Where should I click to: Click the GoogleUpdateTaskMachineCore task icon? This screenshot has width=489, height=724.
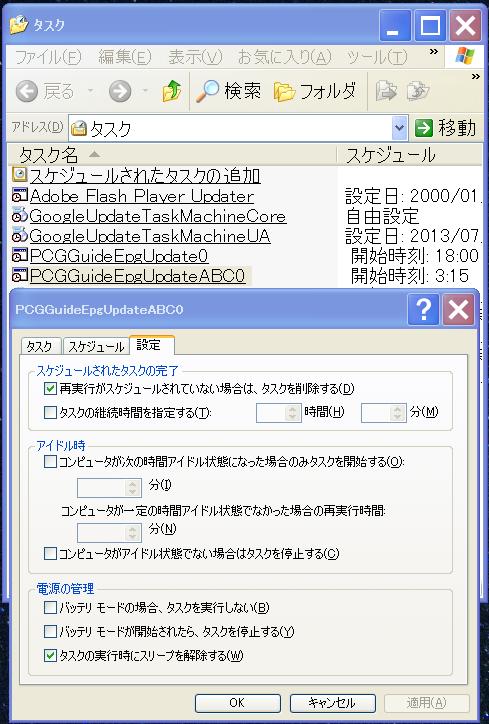pos(19,216)
